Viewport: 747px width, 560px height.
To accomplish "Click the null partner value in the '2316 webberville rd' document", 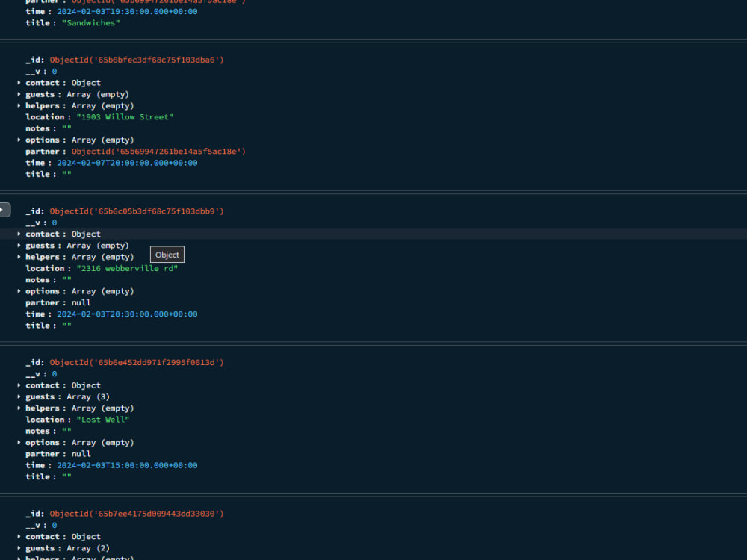I will (x=80, y=302).
